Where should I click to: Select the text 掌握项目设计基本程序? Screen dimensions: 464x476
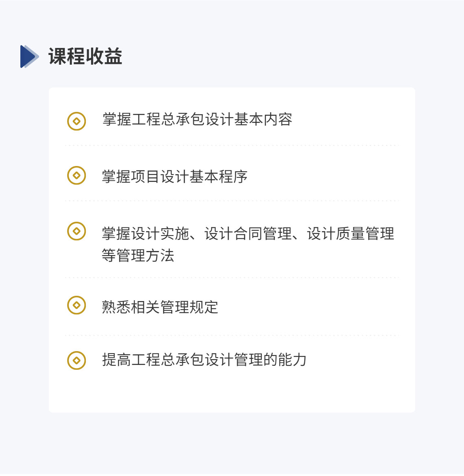pyautogui.click(x=175, y=177)
